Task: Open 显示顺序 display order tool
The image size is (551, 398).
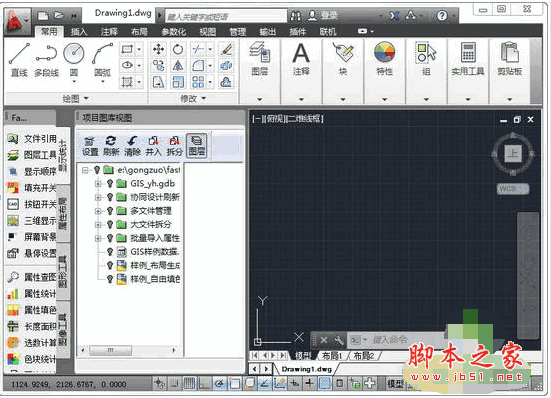Action: (x=32, y=171)
